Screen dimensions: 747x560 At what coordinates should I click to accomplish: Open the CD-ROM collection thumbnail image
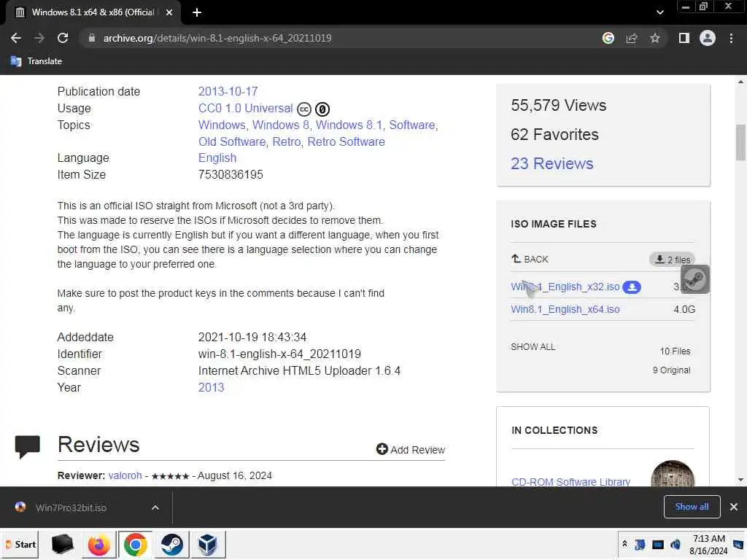pos(672,474)
